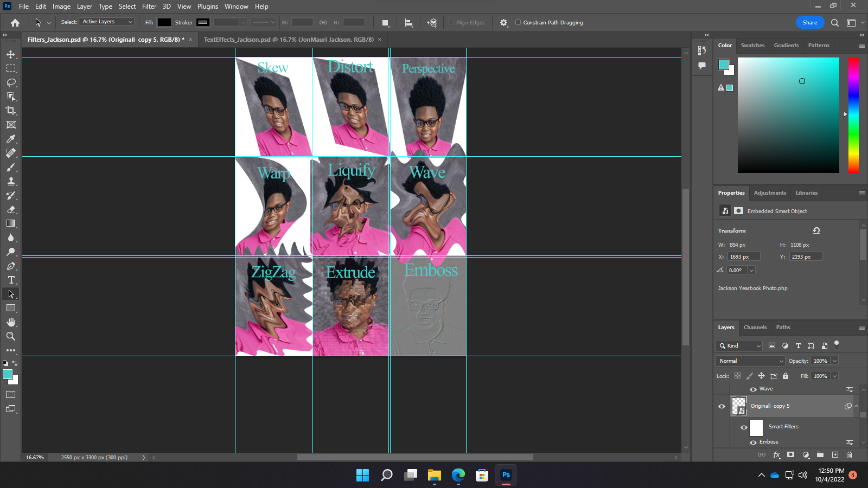Open the Fill slider dropdown arrow

[x=834, y=376]
